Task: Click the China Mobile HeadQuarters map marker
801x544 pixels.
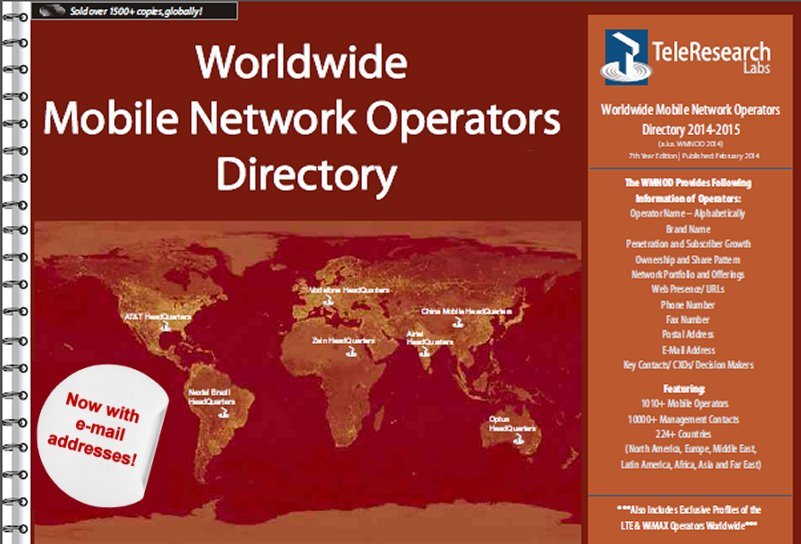Action: [459, 322]
